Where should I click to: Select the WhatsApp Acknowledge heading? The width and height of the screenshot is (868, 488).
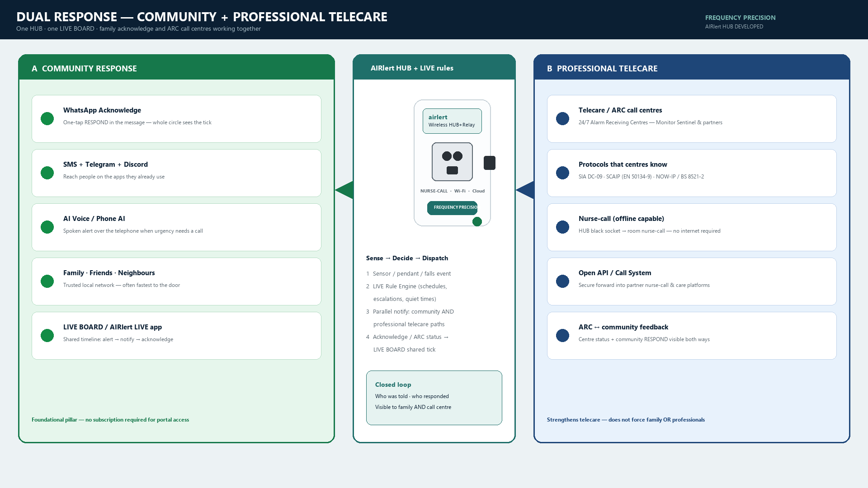coord(102,110)
